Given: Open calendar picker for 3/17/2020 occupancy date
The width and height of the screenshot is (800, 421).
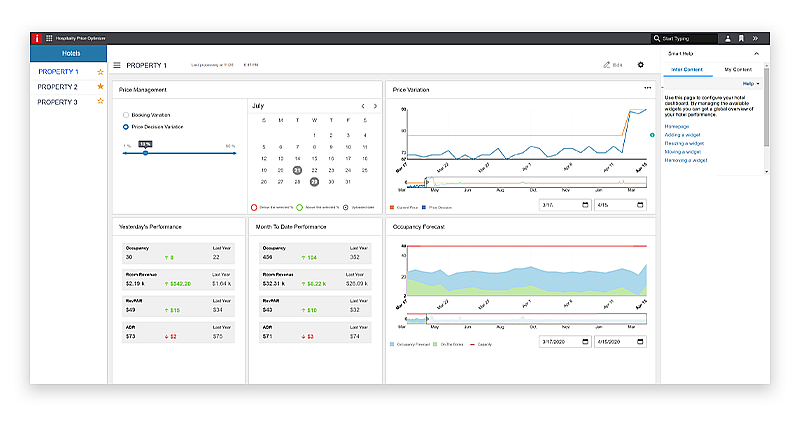Looking at the screenshot, I should [585, 341].
